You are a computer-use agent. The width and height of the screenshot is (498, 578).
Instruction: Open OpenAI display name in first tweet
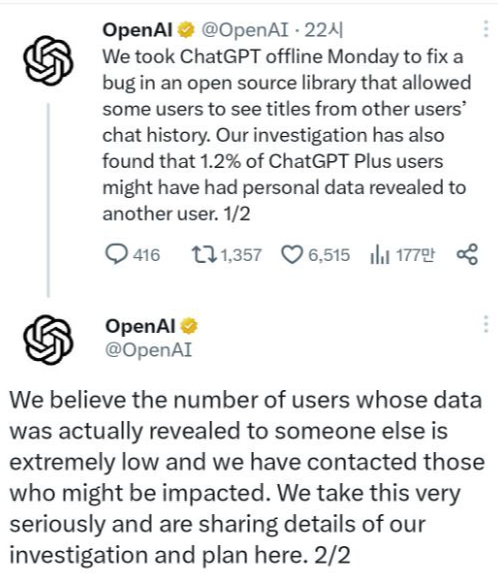(137, 30)
